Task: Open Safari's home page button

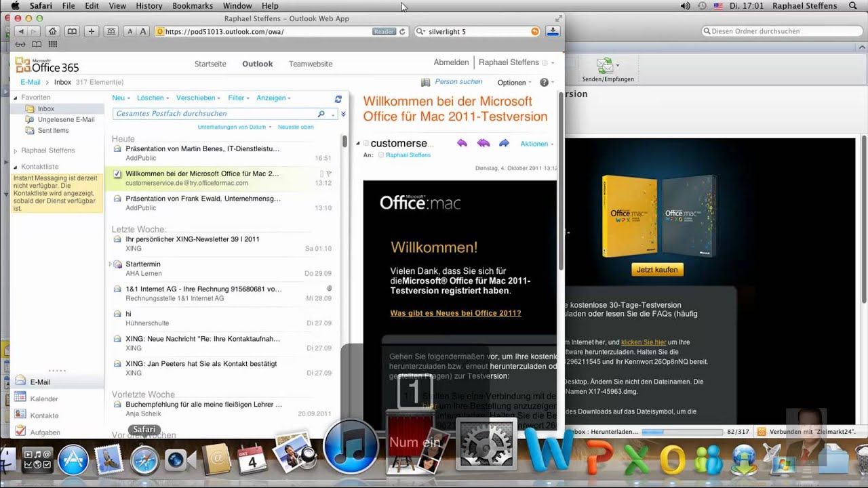Action: tap(52, 32)
